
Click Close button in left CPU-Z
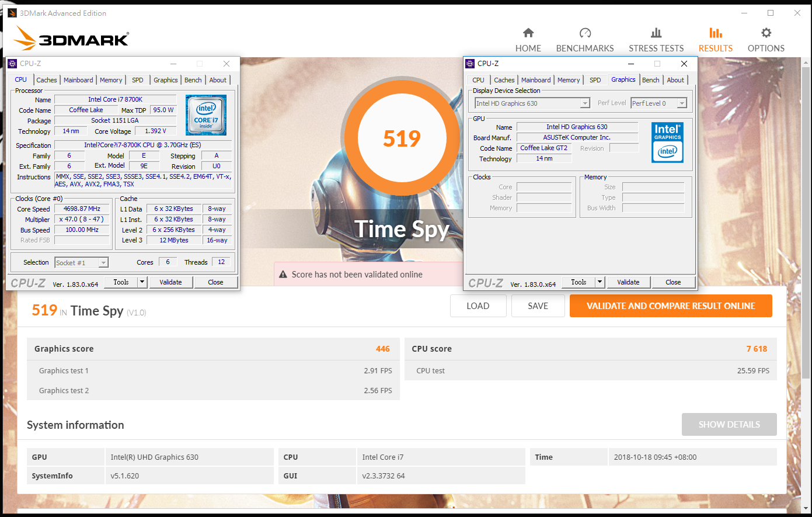(215, 282)
